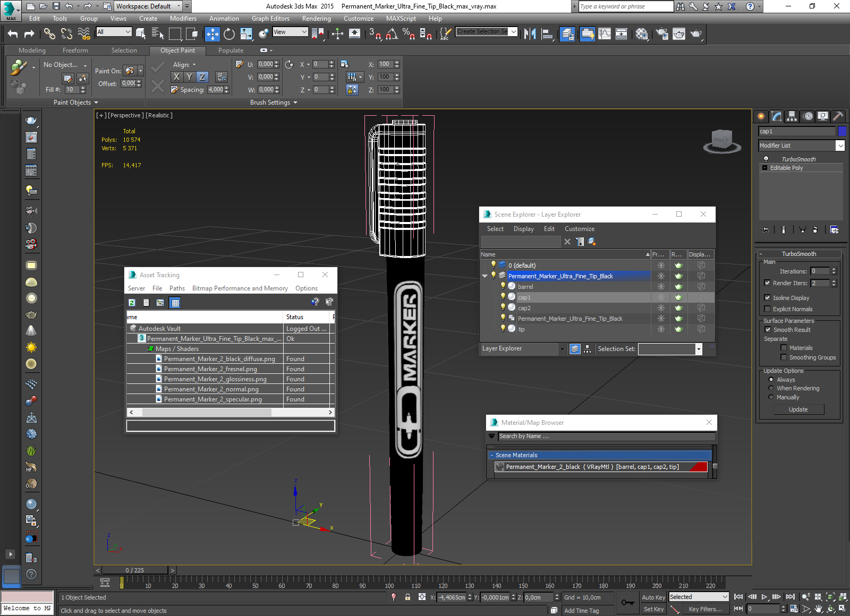Enable the Explicit Normals checkbox

767,309
